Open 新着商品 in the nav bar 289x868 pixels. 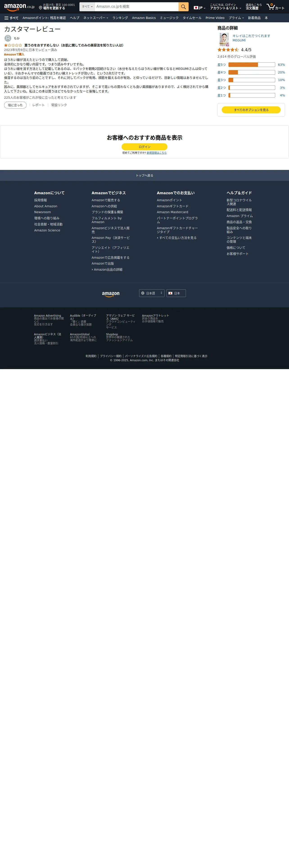tap(254, 18)
